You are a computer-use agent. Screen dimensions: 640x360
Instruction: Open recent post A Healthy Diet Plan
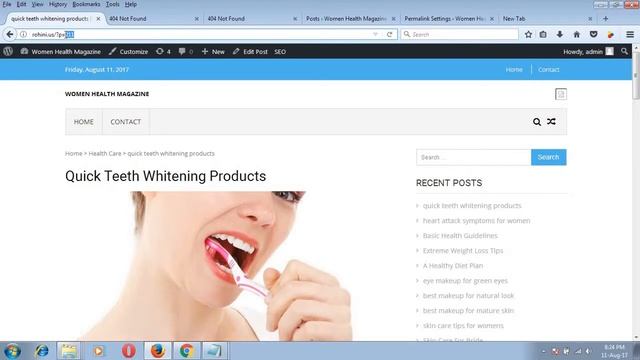coord(453,266)
